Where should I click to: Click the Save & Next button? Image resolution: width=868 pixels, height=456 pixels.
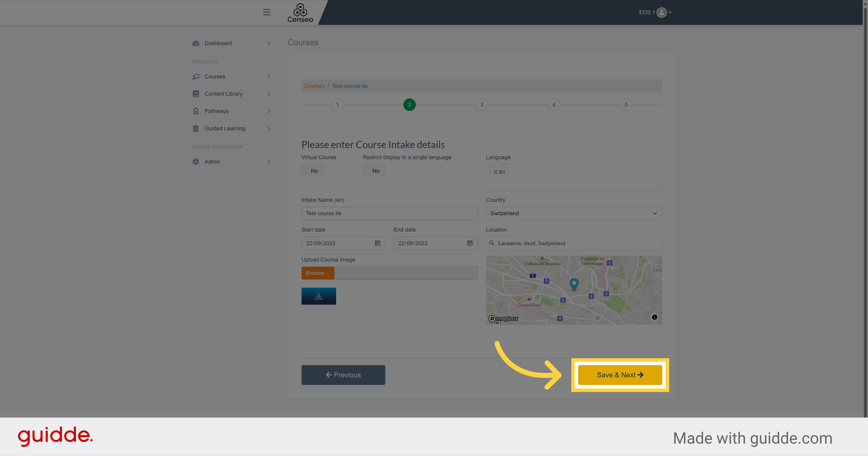click(x=620, y=374)
